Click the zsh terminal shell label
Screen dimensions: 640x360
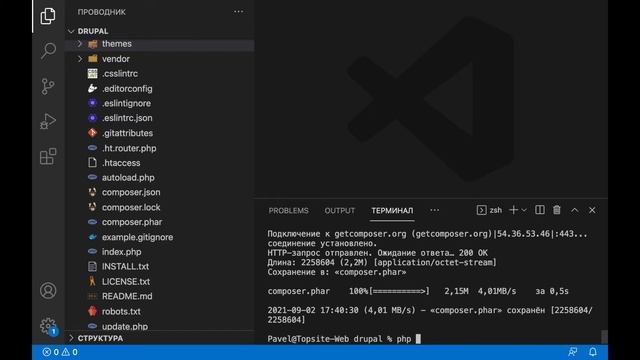496,210
